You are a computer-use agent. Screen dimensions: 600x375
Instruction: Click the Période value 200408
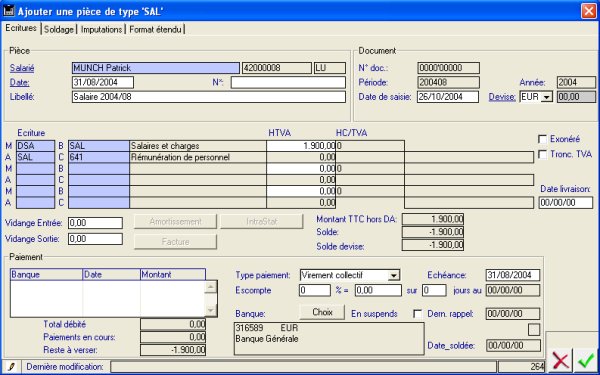click(448, 83)
